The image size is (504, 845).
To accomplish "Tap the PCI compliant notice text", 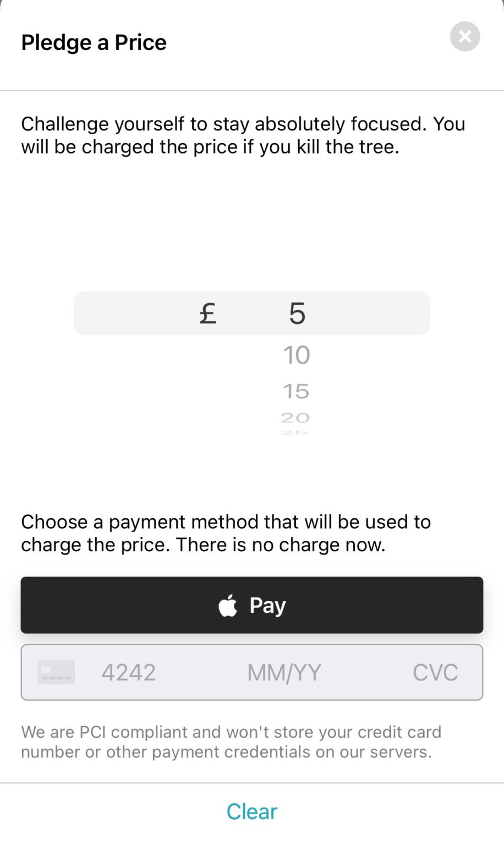I will pyautogui.click(x=231, y=742).
